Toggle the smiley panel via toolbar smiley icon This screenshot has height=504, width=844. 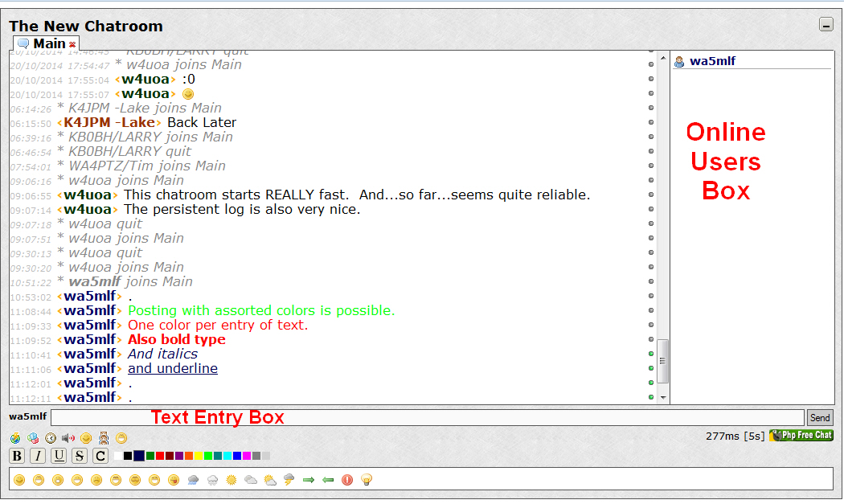[x=86, y=438]
